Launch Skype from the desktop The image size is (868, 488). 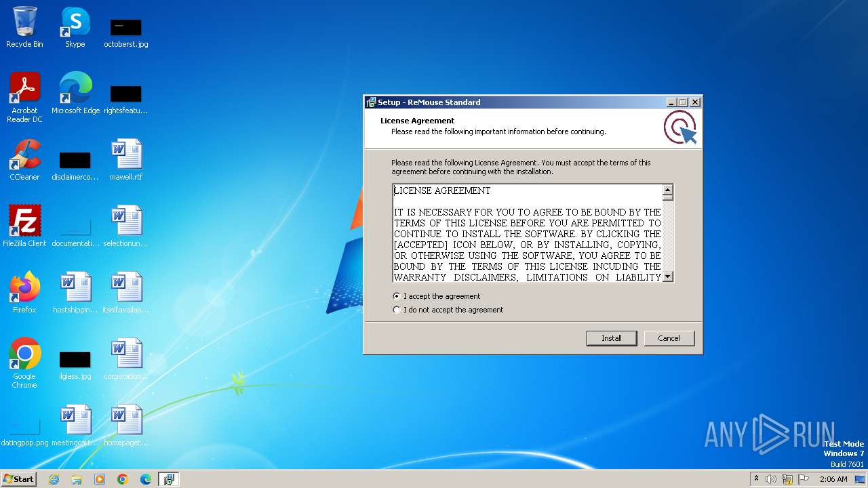click(75, 27)
